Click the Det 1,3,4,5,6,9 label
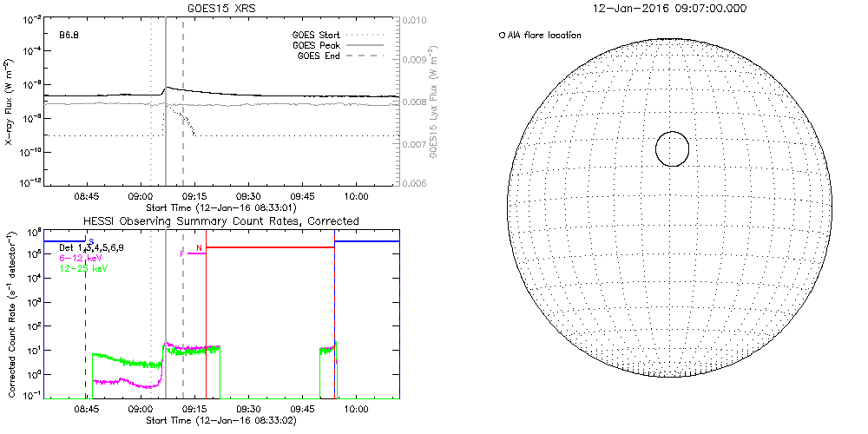Screen dimensions: 868x434 click(91, 248)
